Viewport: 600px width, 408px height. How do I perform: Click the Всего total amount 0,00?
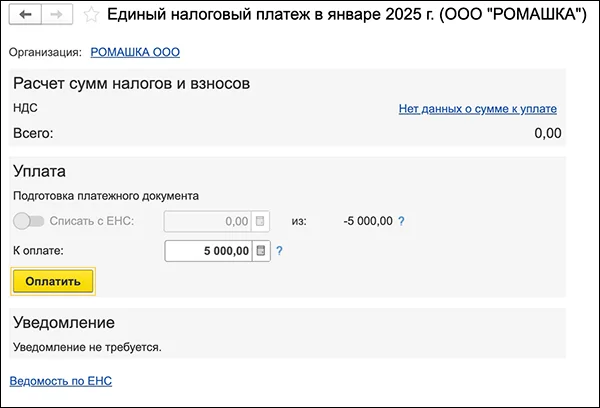click(547, 133)
